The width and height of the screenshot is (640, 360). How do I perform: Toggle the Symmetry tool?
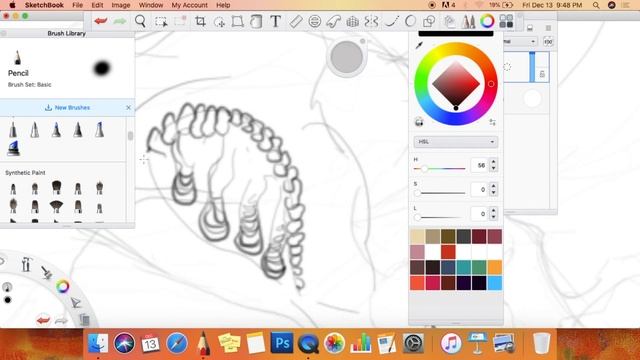[371, 21]
